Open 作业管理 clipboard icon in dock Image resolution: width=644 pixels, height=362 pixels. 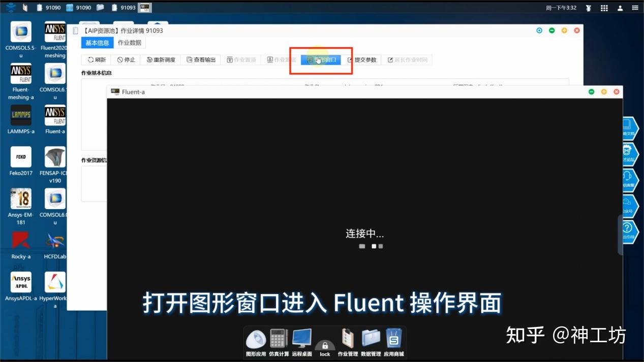348,343
